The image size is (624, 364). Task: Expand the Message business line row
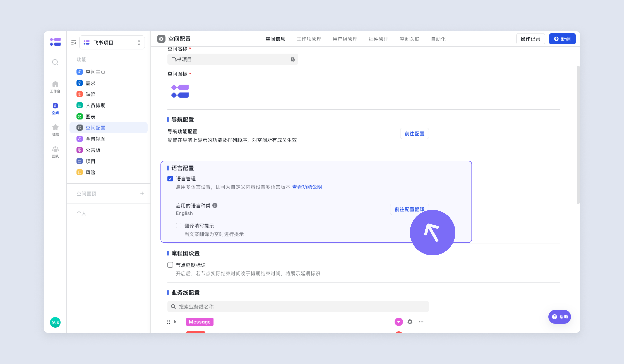click(175, 322)
